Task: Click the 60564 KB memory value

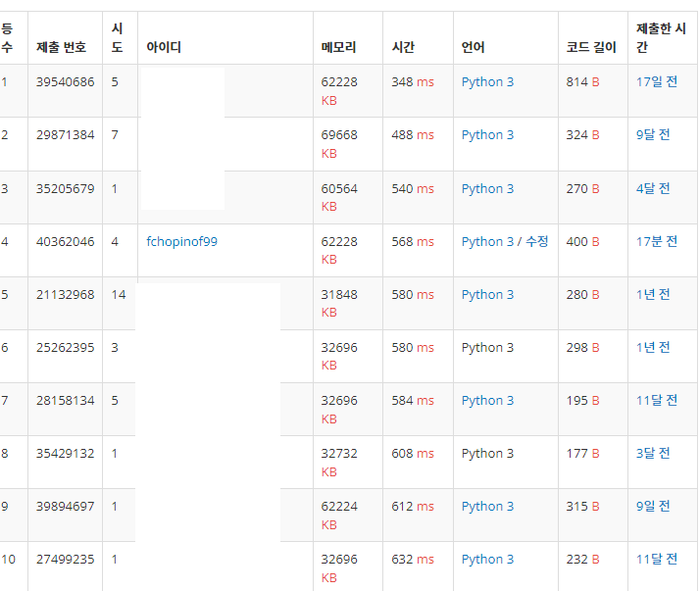Action: (x=339, y=198)
